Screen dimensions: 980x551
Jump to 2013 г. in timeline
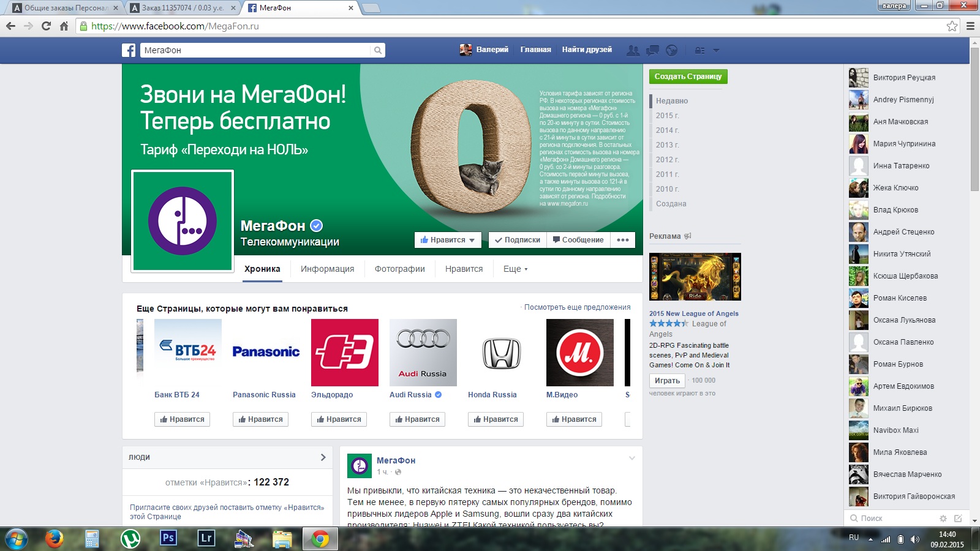click(668, 145)
